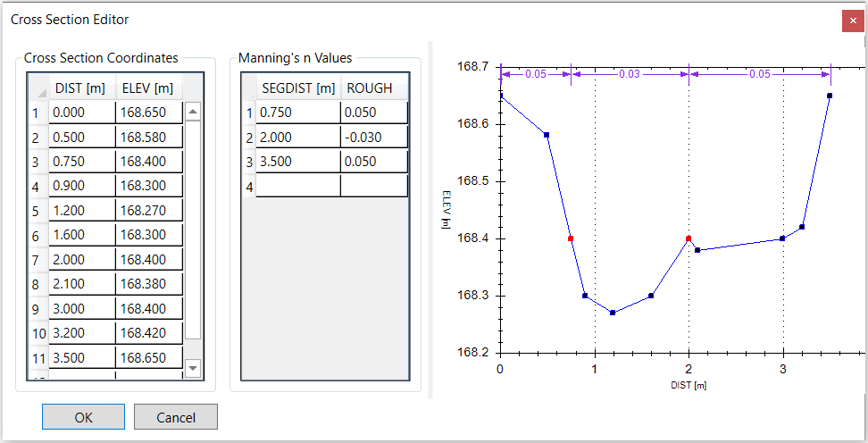Edit the roughness cell showing -0.030

pos(373,137)
